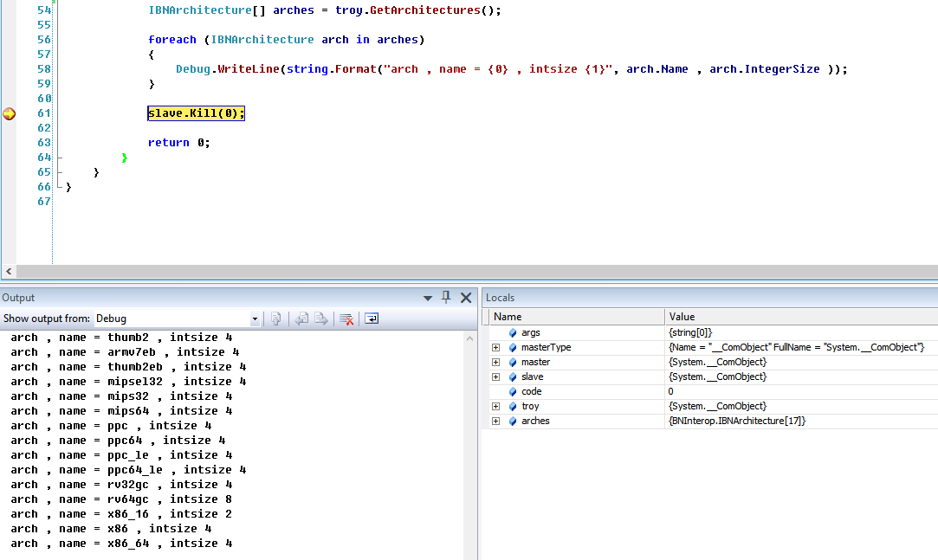This screenshot has height=560, width=938.
Task: Click the Value column header in Locals
Action: (x=802, y=317)
